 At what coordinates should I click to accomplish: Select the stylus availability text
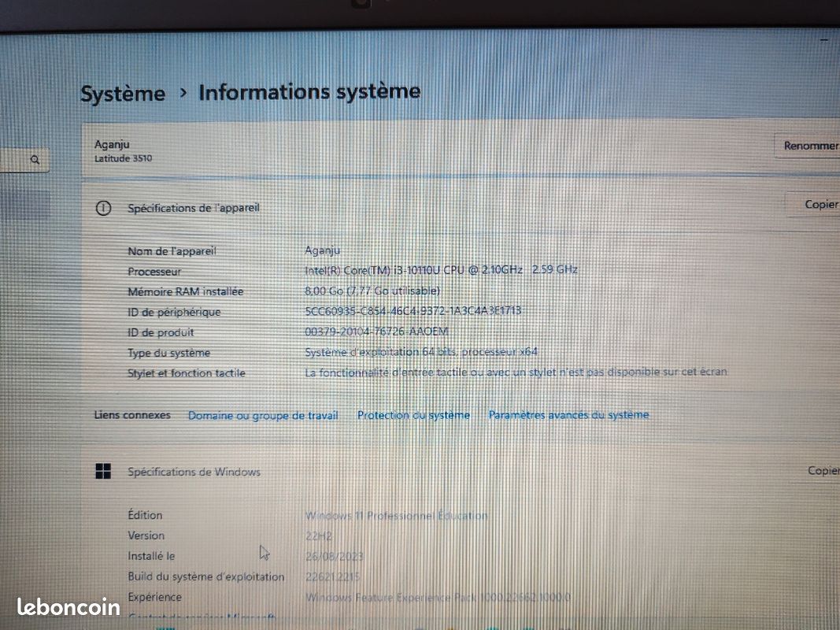click(x=516, y=372)
